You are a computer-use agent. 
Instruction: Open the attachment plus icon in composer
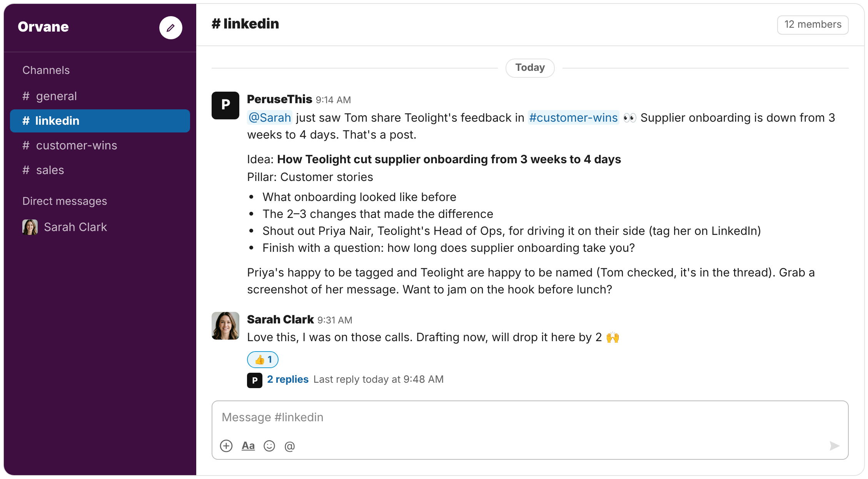(x=226, y=446)
